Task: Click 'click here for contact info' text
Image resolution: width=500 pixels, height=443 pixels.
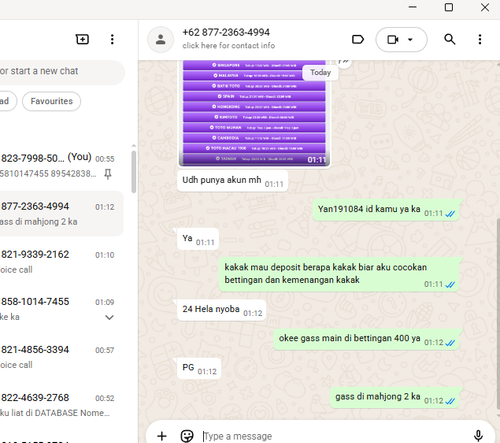Action: tap(229, 46)
